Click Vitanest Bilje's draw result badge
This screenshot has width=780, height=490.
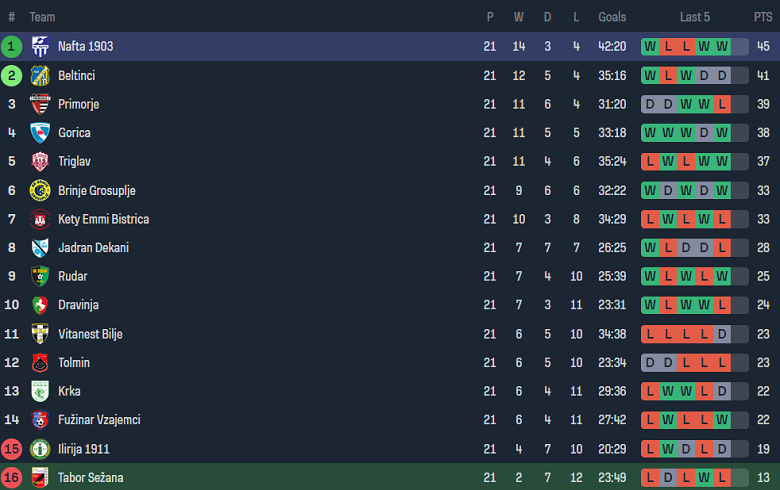click(722, 334)
